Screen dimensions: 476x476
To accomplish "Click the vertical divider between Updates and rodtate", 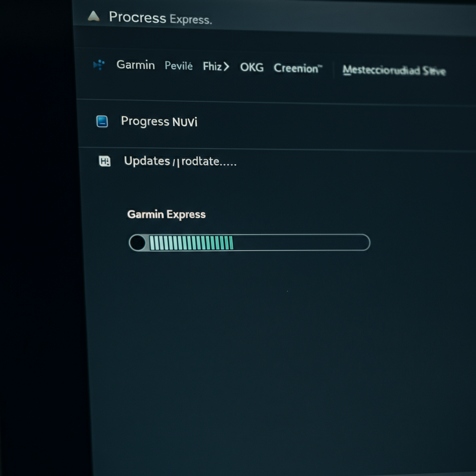I will [175, 163].
